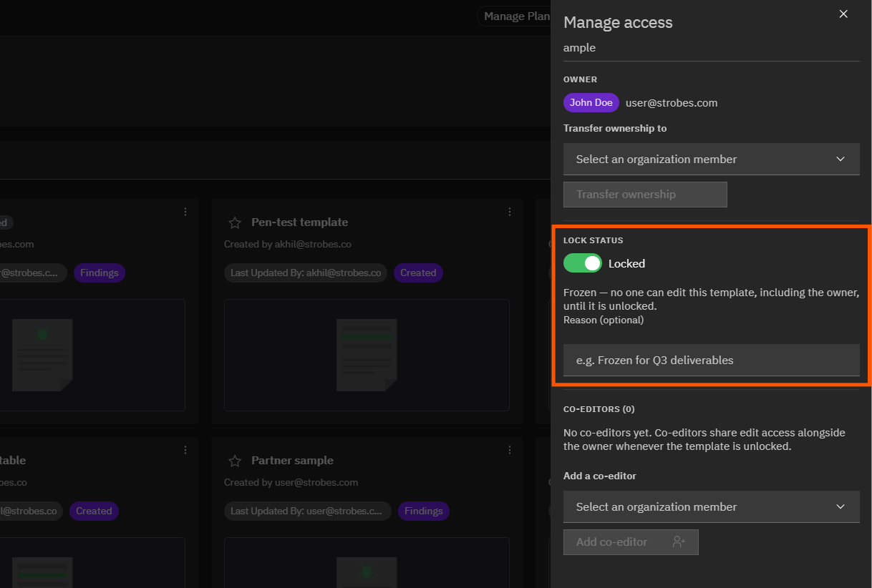The width and height of the screenshot is (872, 588).
Task: Open Pen-test template options menu
Action: (x=510, y=212)
